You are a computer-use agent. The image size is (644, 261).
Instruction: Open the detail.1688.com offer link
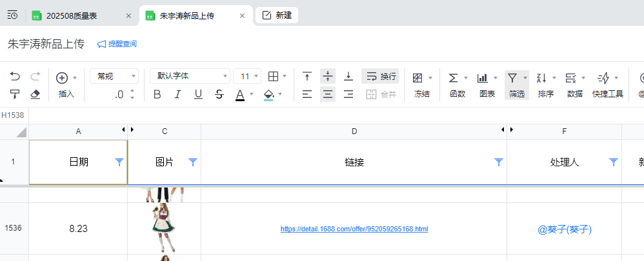pyautogui.click(x=354, y=229)
